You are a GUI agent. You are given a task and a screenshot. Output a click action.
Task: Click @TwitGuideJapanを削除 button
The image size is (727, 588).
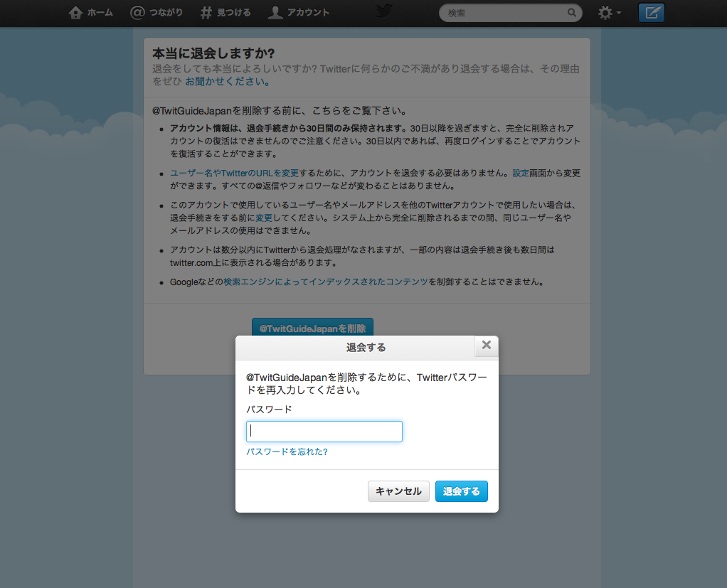pos(312,328)
